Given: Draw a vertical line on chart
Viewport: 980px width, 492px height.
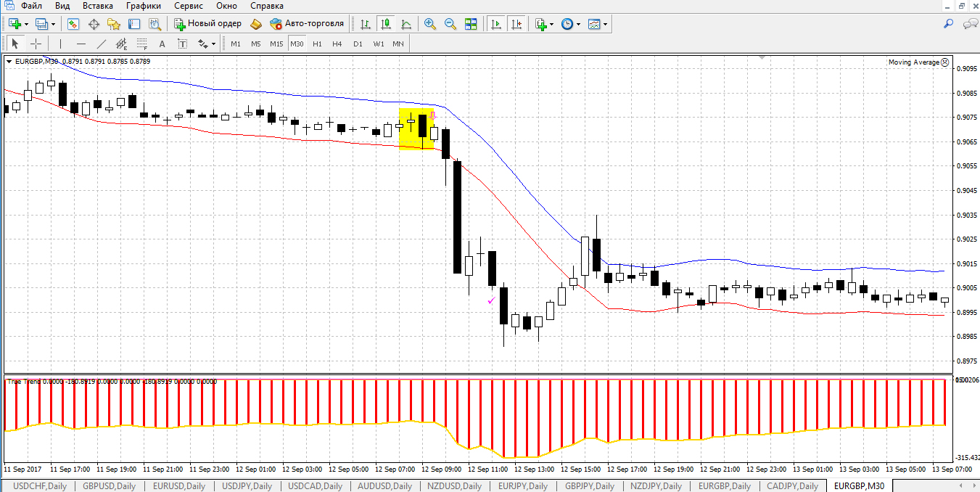Looking at the screenshot, I should click(60, 44).
